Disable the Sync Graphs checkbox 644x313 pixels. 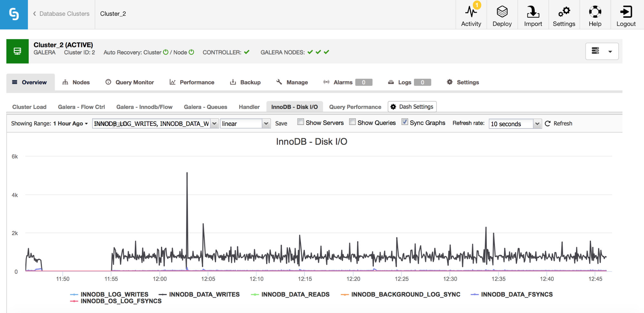pyautogui.click(x=405, y=122)
